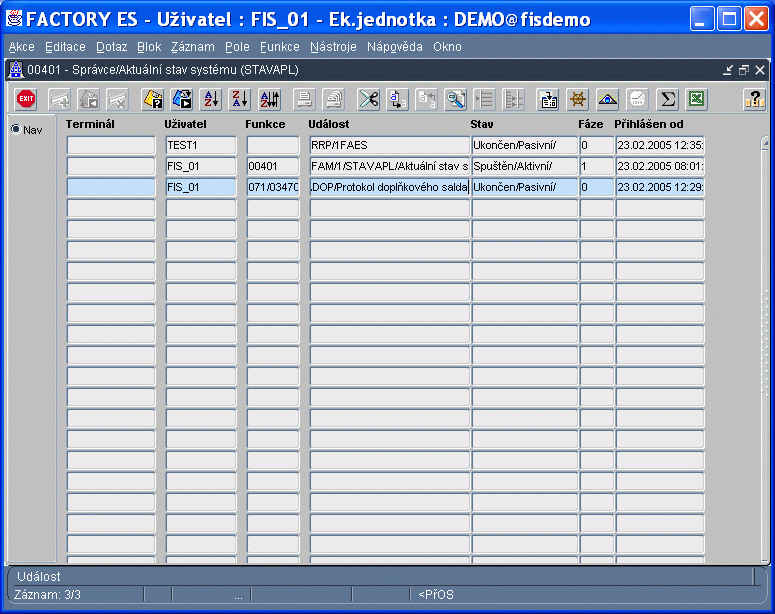775x614 pixels.
Task: Open the Blok menu
Action: click(149, 47)
